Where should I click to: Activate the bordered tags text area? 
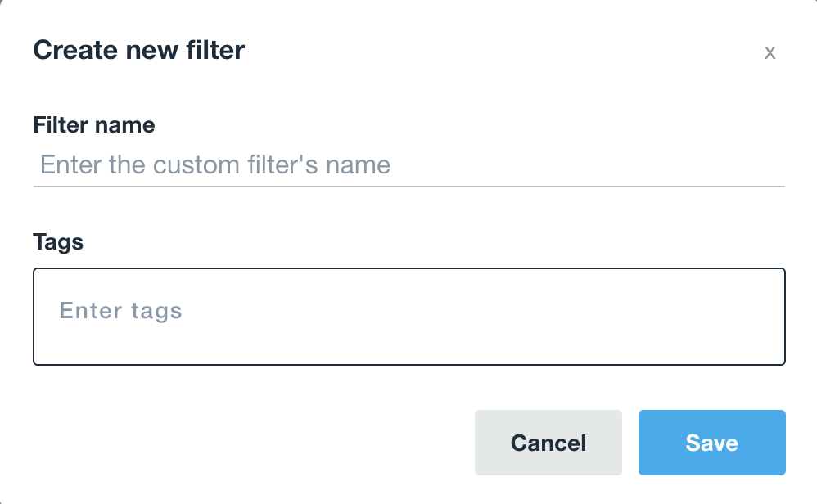click(x=408, y=316)
